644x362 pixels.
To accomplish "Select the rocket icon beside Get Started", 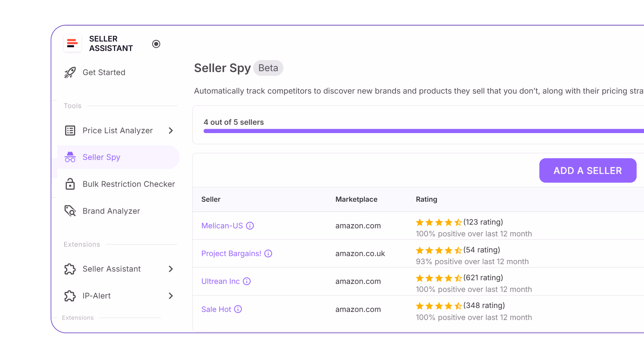I will click(69, 72).
